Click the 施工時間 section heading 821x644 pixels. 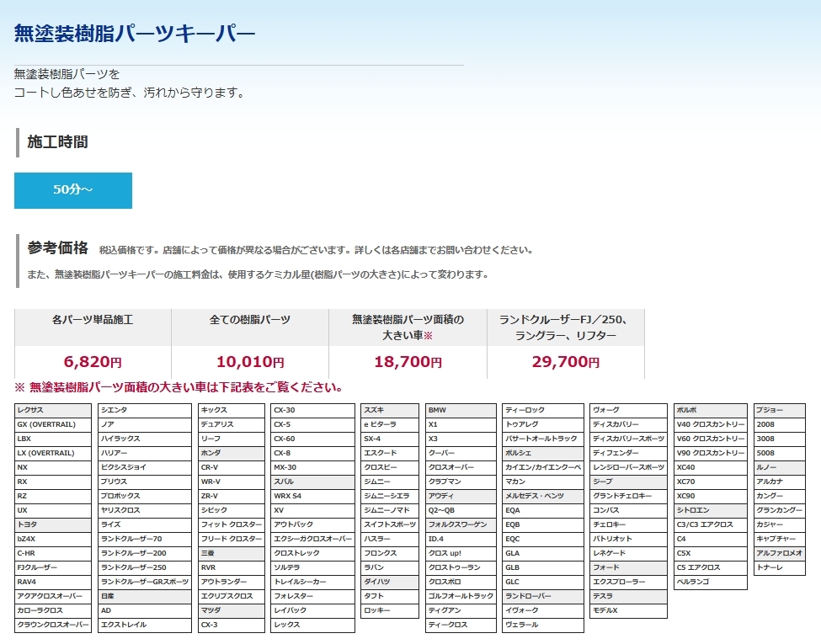click(x=57, y=142)
